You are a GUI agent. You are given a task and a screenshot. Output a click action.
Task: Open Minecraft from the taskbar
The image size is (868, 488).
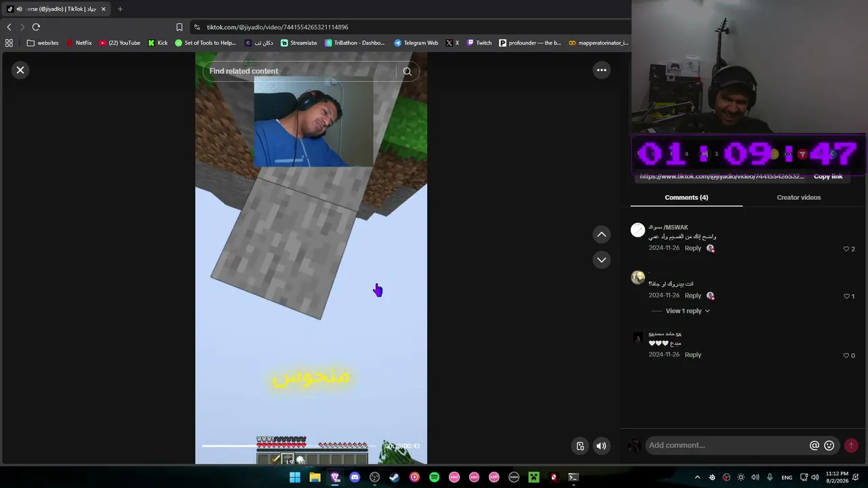[x=534, y=477]
